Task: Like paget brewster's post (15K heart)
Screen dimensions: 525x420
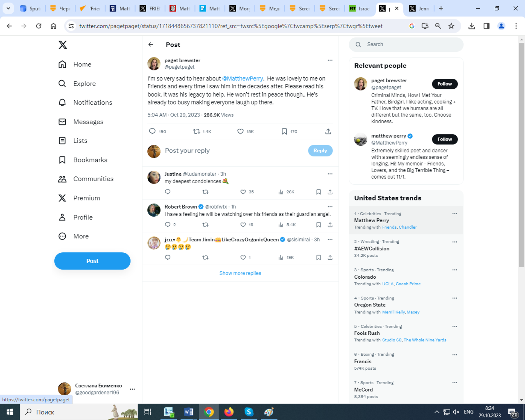Action: click(x=240, y=132)
